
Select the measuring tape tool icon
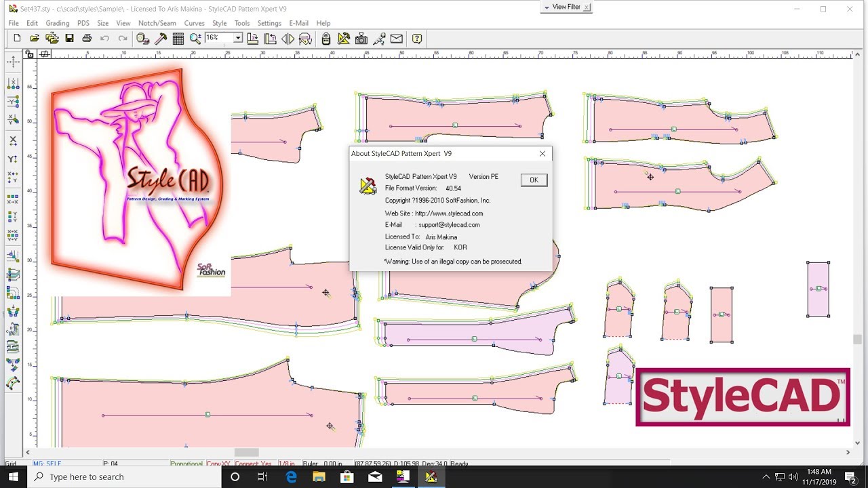(142, 39)
